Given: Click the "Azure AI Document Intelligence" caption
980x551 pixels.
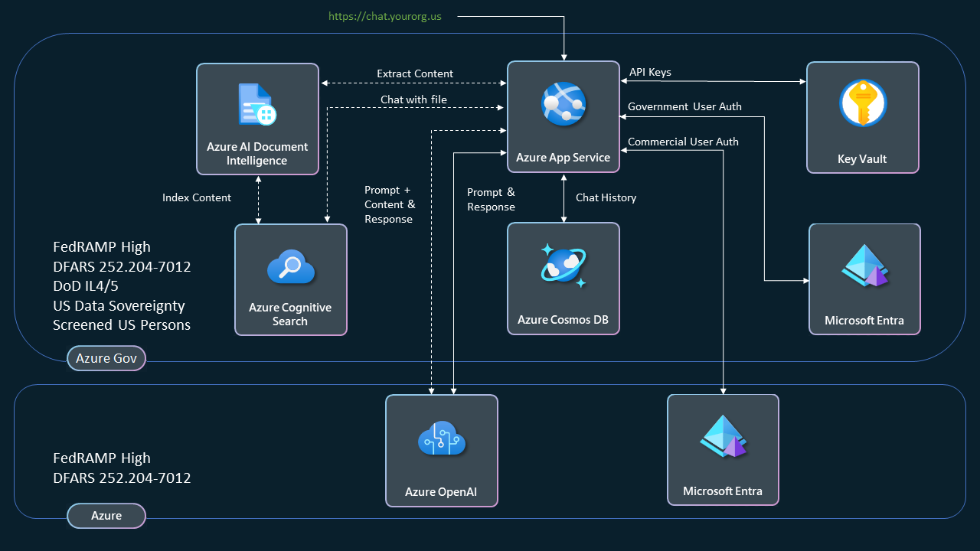Looking at the screenshot, I should coord(257,154).
